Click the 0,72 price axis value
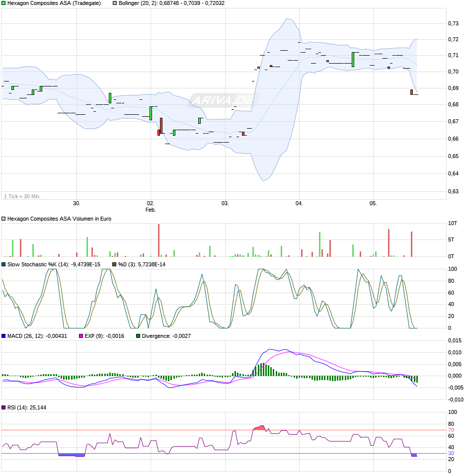 pyautogui.click(x=454, y=39)
